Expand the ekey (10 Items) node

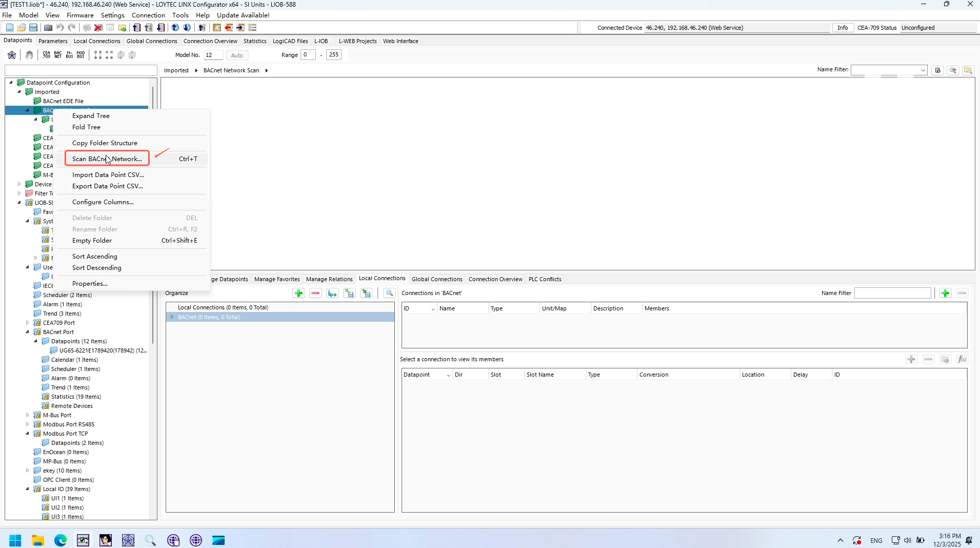27,471
